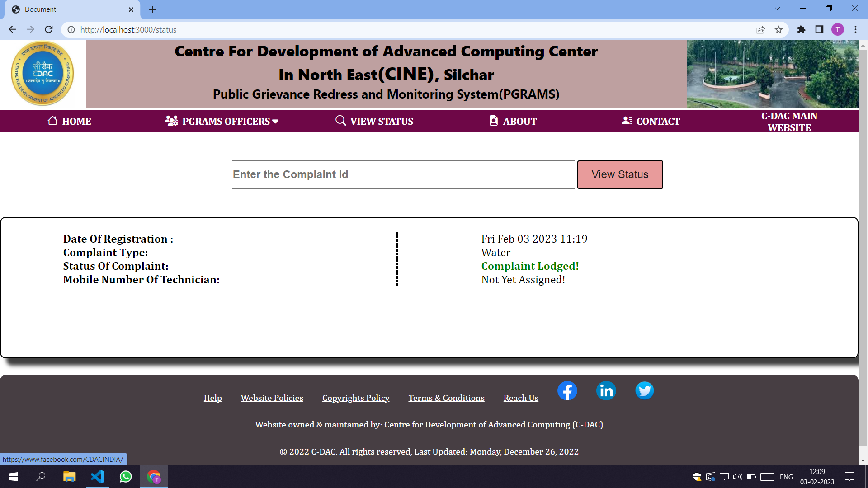
Task: Open the Twitter icon in footer
Action: pyautogui.click(x=644, y=390)
